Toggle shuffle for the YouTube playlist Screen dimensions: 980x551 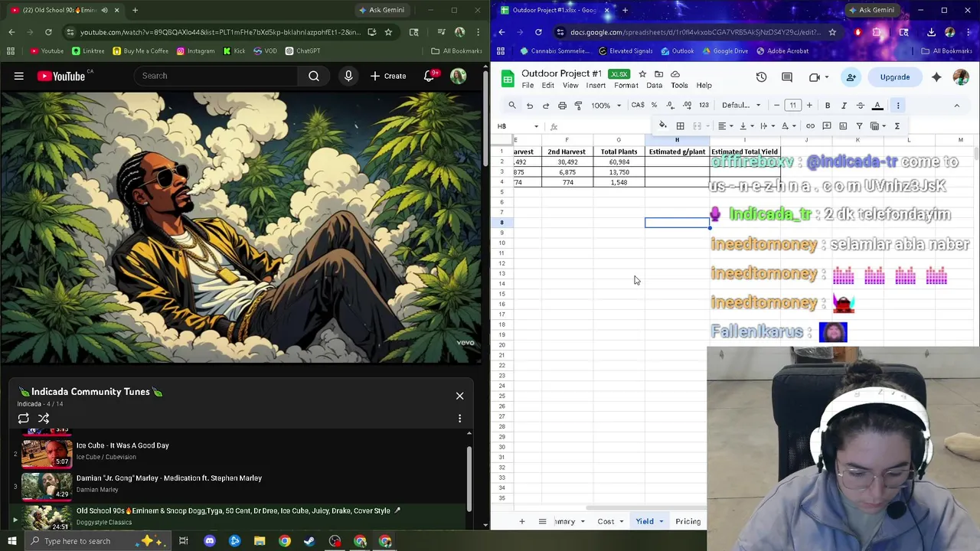(x=44, y=419)
